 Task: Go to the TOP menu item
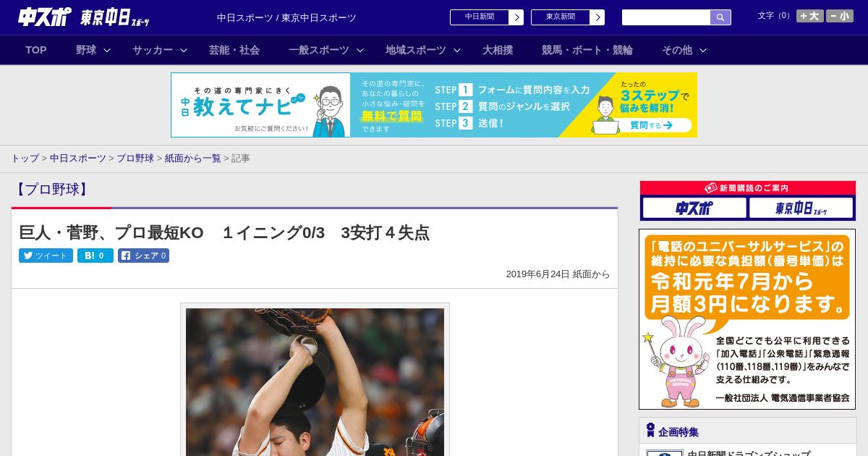click(x=36, y=50)
